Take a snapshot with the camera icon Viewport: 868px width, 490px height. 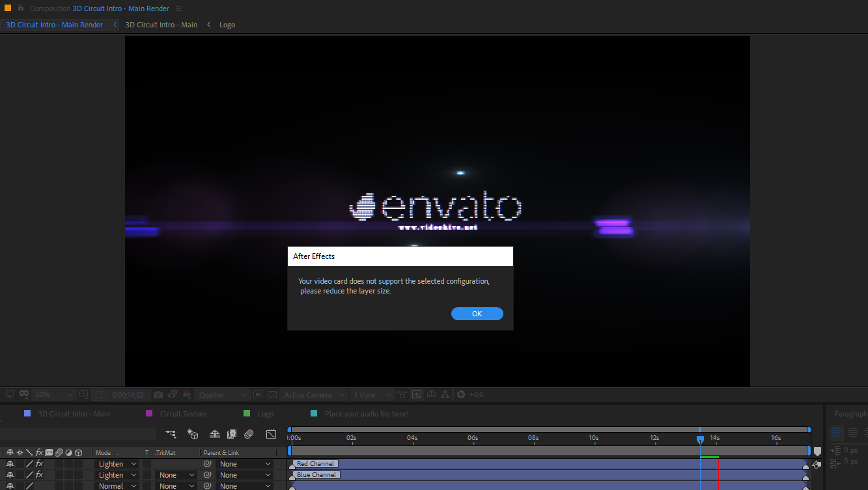click(158, 394)
